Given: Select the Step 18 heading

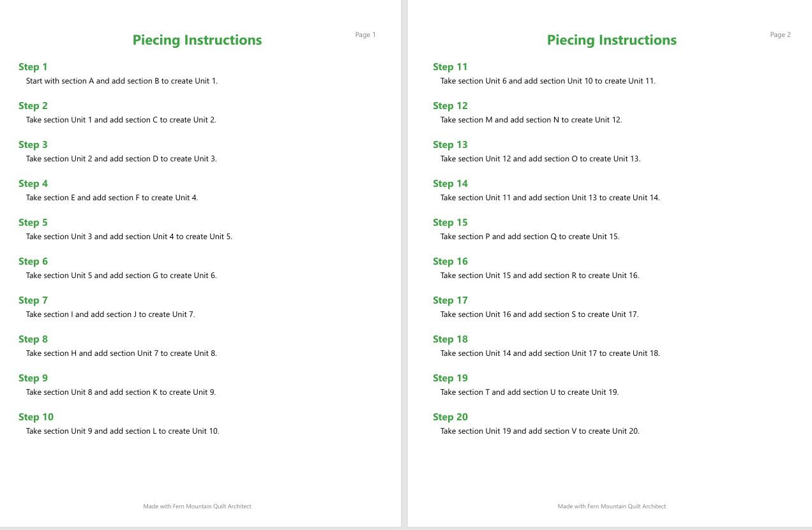Looking at the screenshot, I should [450, 339].
